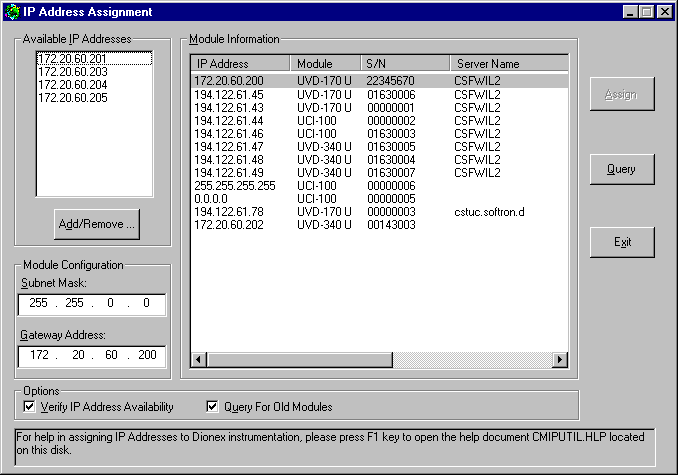The image size is (678, 475).
Task: Select module row 194.122.61.48
Action: click(379, 159)
